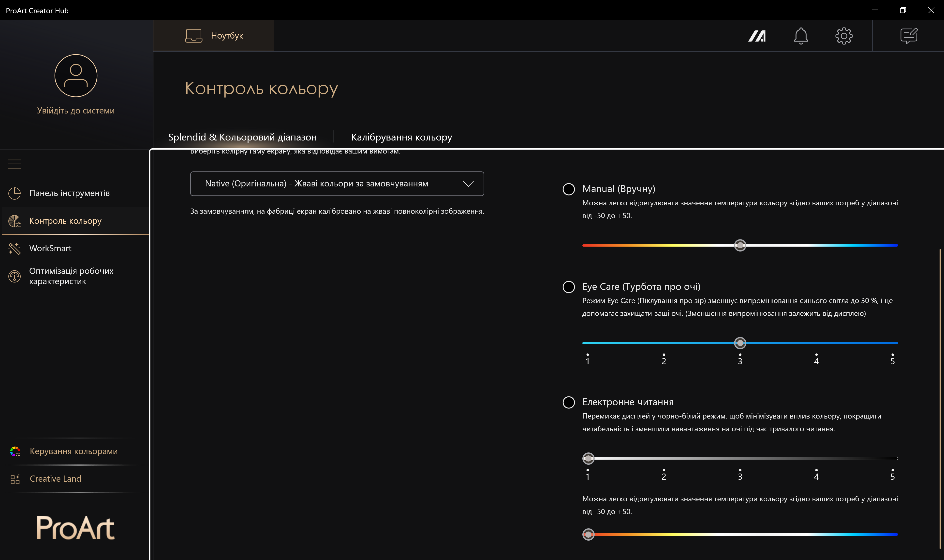
Task: Collapse sidebar with the hamburger menu icon
Action: (x=14, y=164)
